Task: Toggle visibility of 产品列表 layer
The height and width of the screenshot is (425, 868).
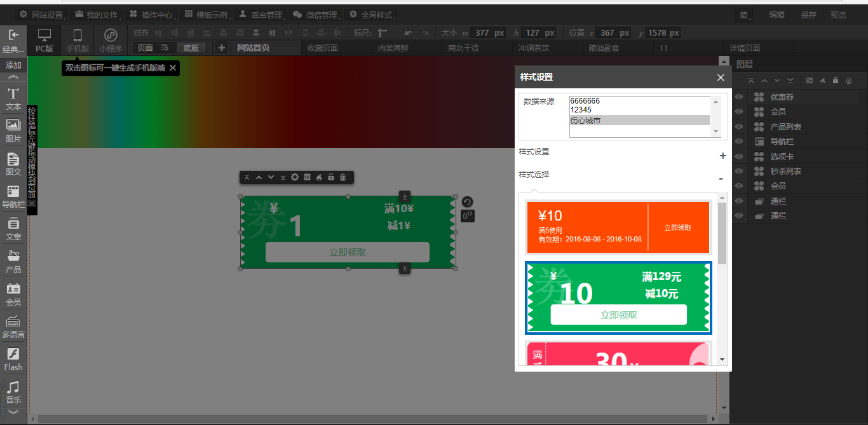Action: coord(739,127)
